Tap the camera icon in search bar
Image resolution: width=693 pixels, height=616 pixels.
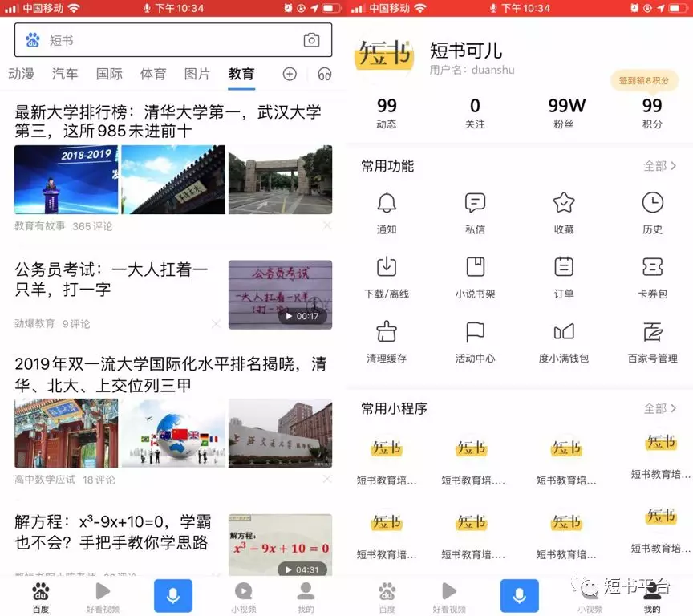tap(311, 40)
